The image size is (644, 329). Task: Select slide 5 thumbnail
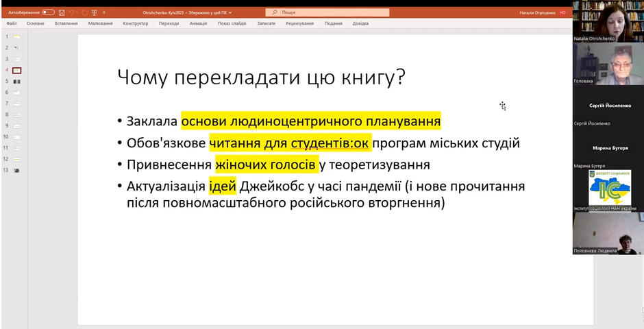[x=17, y=82]
